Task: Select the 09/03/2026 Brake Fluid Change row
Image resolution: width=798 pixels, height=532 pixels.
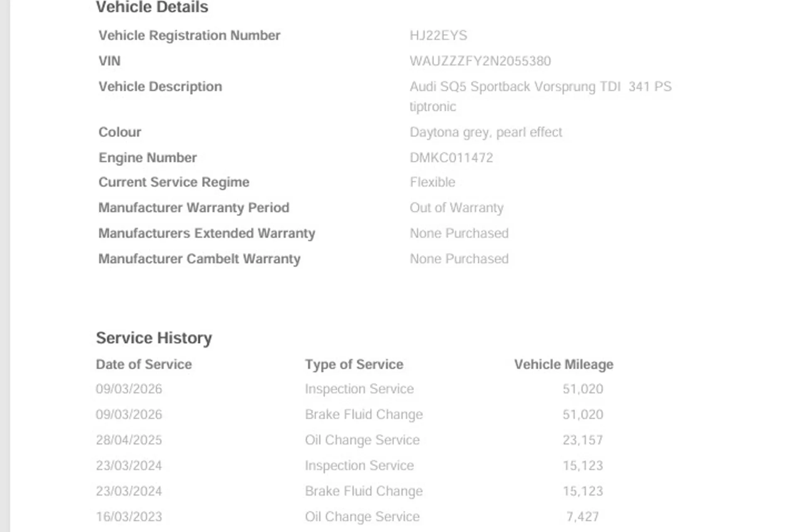Action: 350,414
